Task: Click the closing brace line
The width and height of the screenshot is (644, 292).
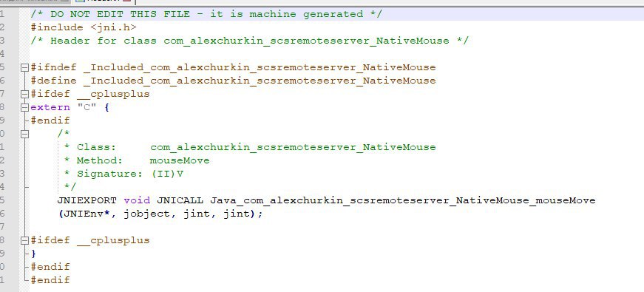Action: (33, 254)
